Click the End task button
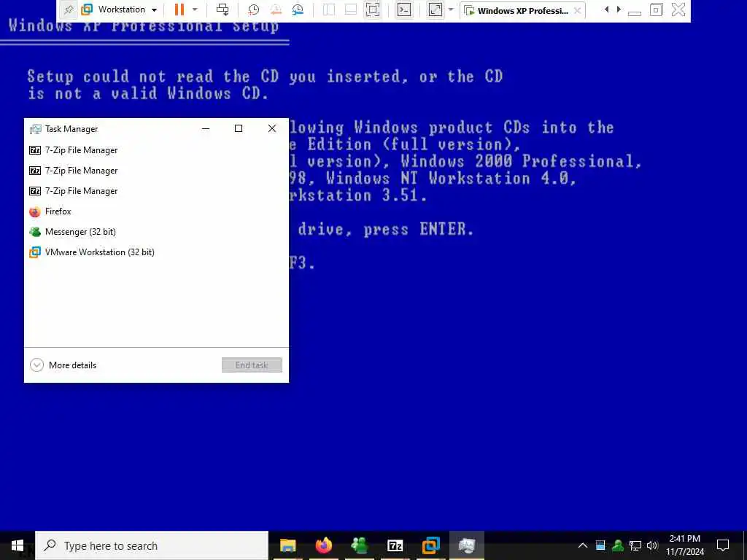 click(x=252, y=365)
